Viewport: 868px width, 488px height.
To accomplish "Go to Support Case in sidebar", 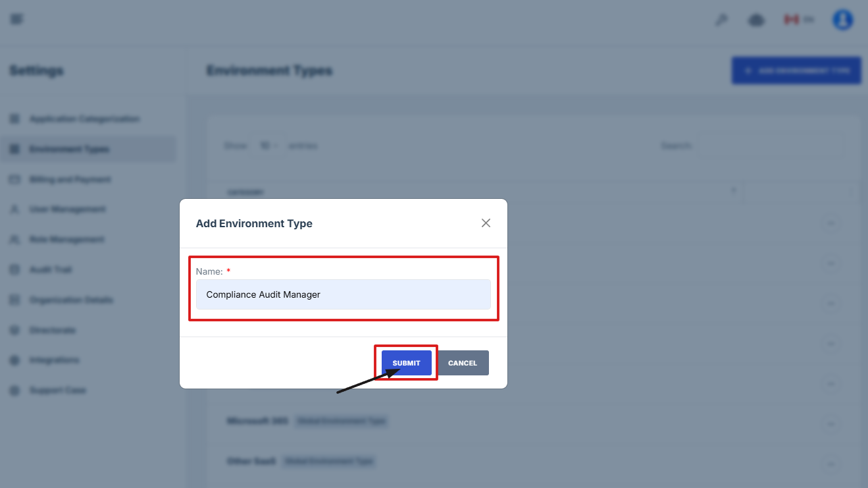I will pyautogui.click(x=57, y=391).
